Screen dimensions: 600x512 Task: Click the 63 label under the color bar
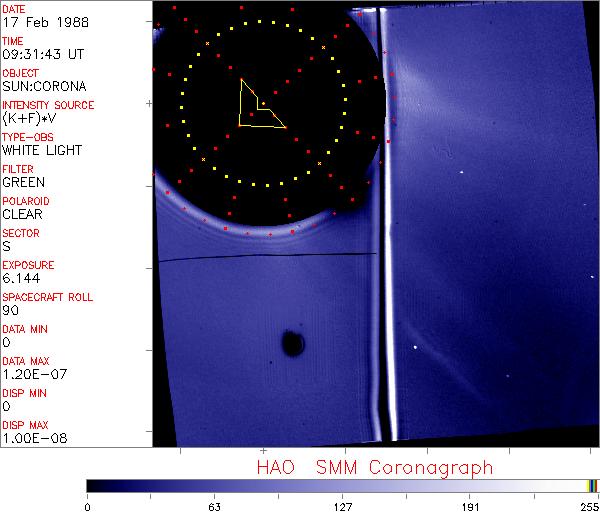click(214, 504)
